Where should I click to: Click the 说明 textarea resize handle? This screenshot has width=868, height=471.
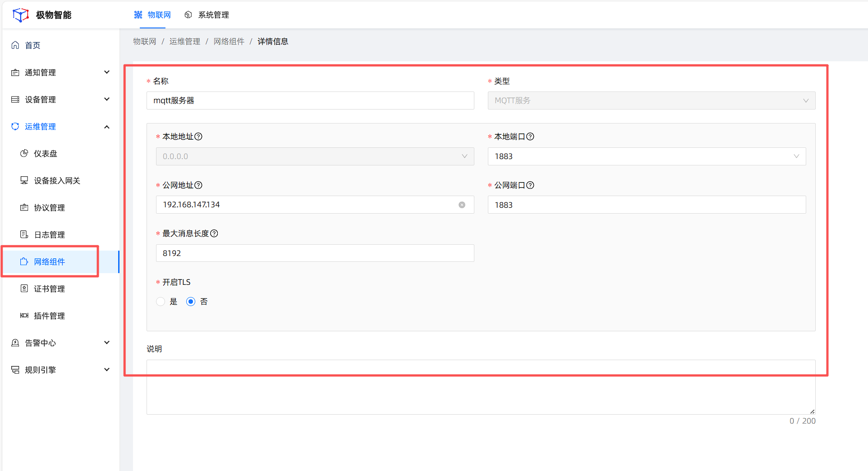(x=812, y=411)
